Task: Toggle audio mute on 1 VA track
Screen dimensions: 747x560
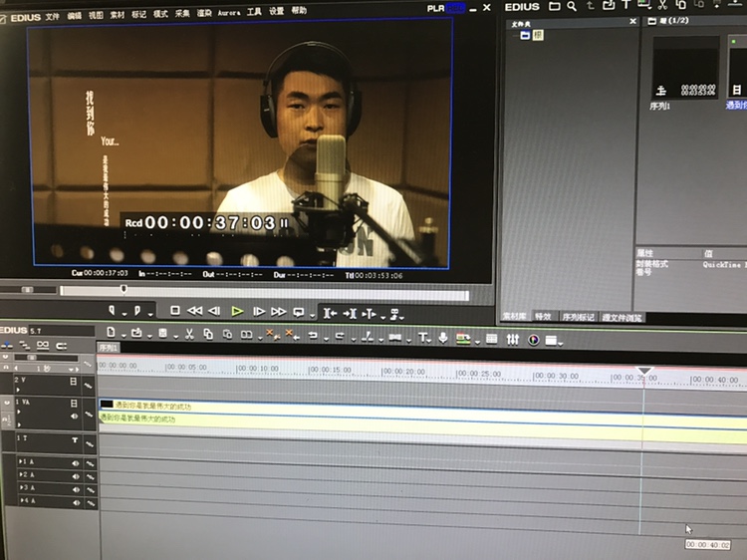Action: 75,417
